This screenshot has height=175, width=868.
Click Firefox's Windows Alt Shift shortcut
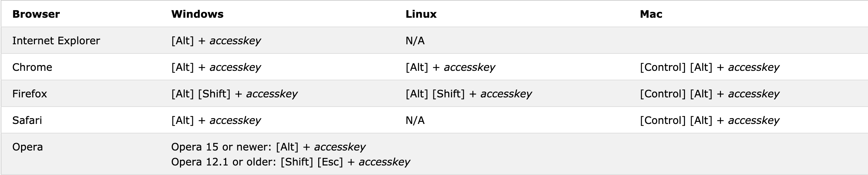tap(234, 94)
